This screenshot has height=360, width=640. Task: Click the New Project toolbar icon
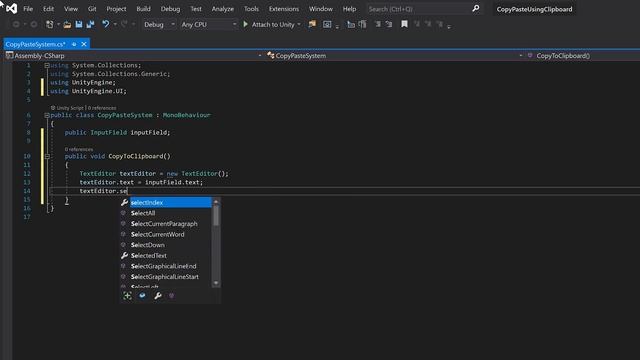tap(49, 24)
